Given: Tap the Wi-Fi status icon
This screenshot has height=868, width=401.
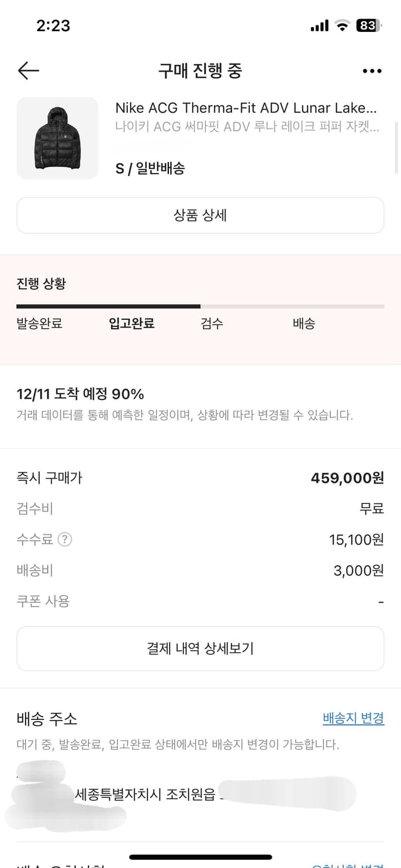Looking at the screenshot, I should [x=343, y=25].
